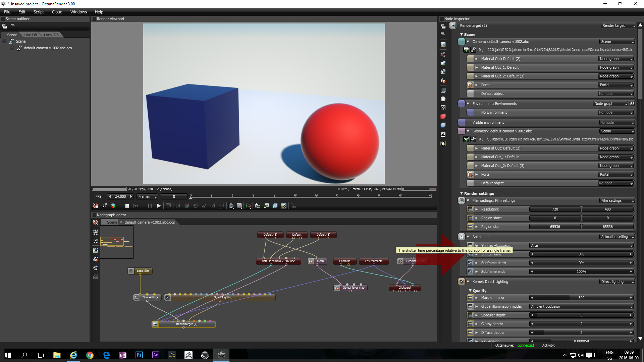Open the Script menu
Viewport: 644px width, 362px height.
[39, 12]
